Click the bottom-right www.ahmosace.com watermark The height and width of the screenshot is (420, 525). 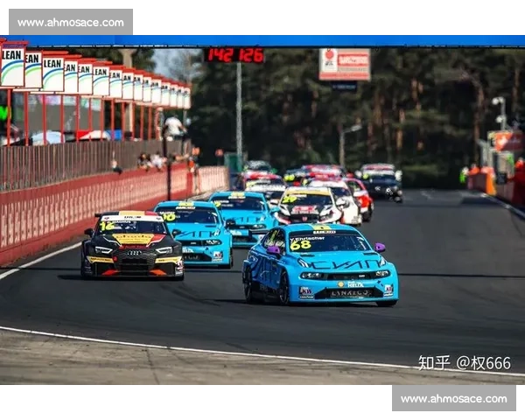coord(454,399)
